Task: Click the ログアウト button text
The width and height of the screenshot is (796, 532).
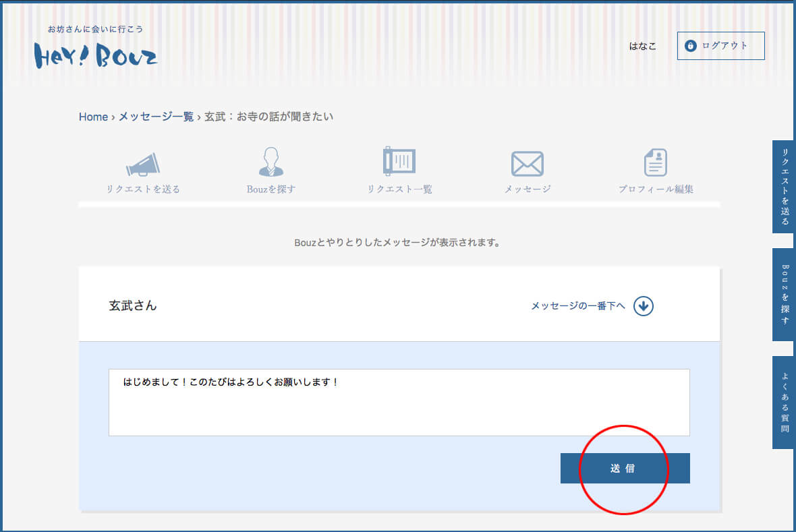Action: tap(724, 46)
